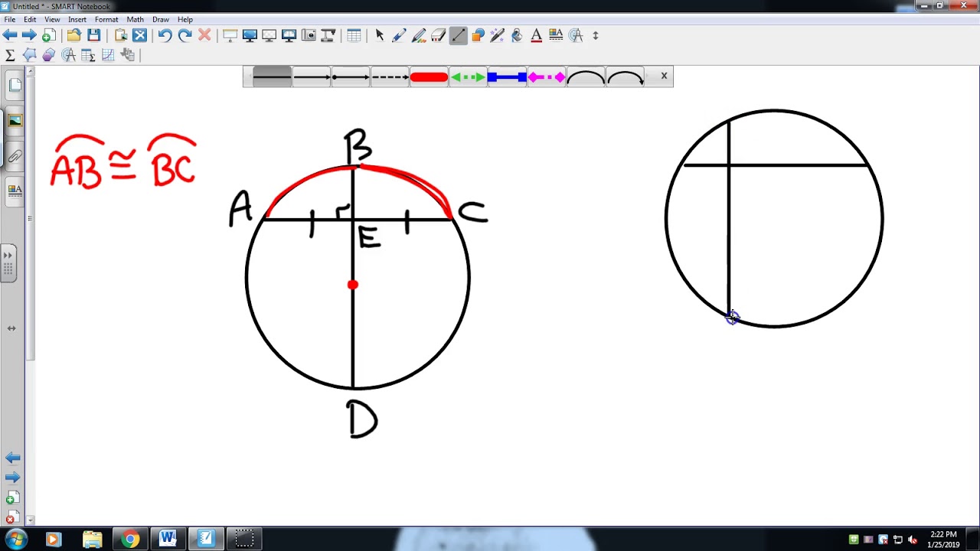Open the Math menu
The image size is (980, 551).
[135, 19]
